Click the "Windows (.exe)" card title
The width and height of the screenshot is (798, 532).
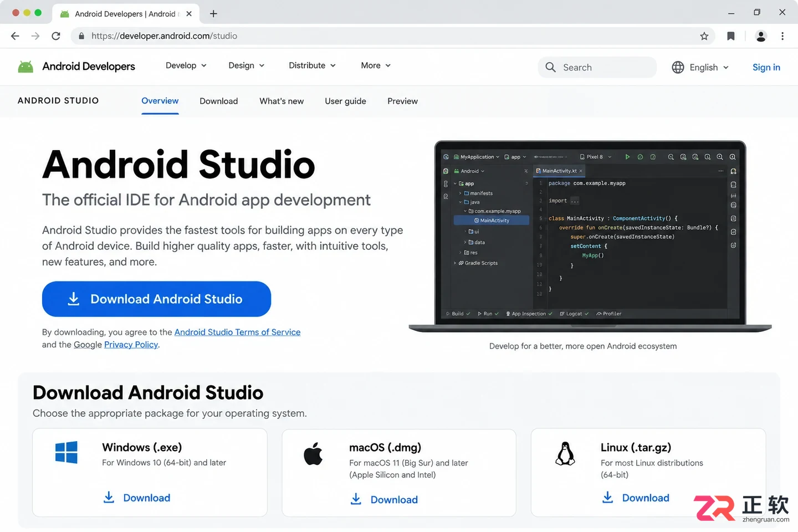[142, 447]
